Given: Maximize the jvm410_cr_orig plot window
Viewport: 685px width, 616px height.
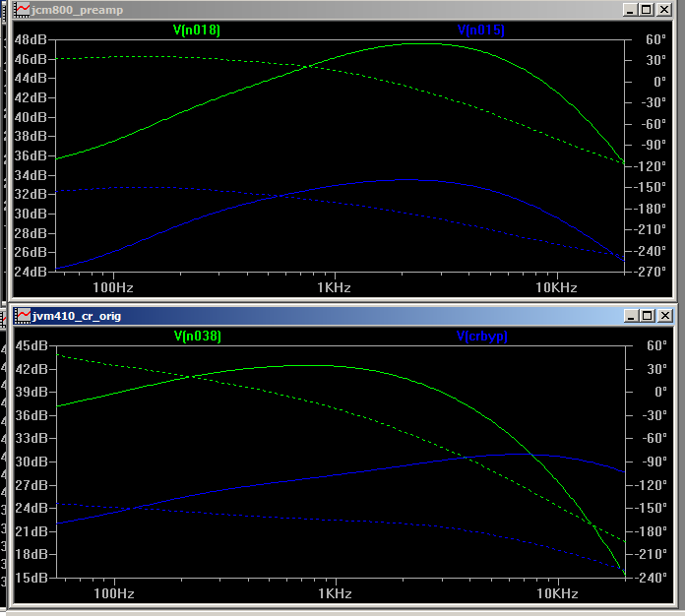Looking at the screenshot, I should [647, 316].
